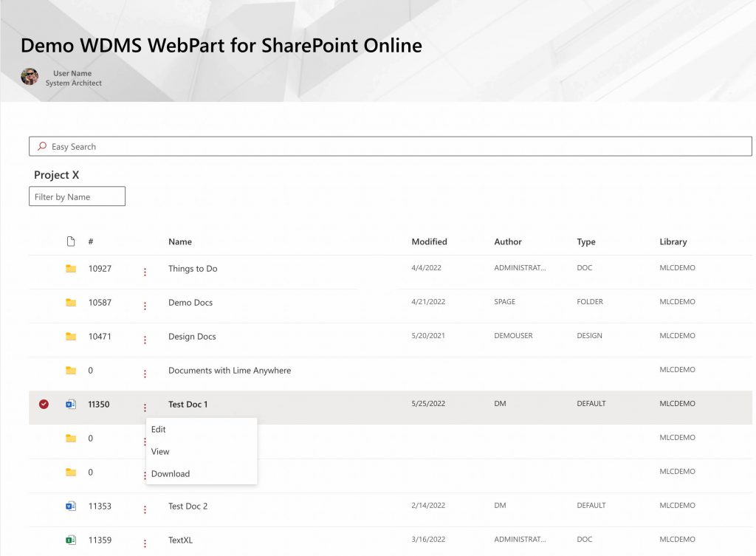This screenshot has width=756, height=556.
Task: Focus the Easy Search input field
Action: point(390,146)
